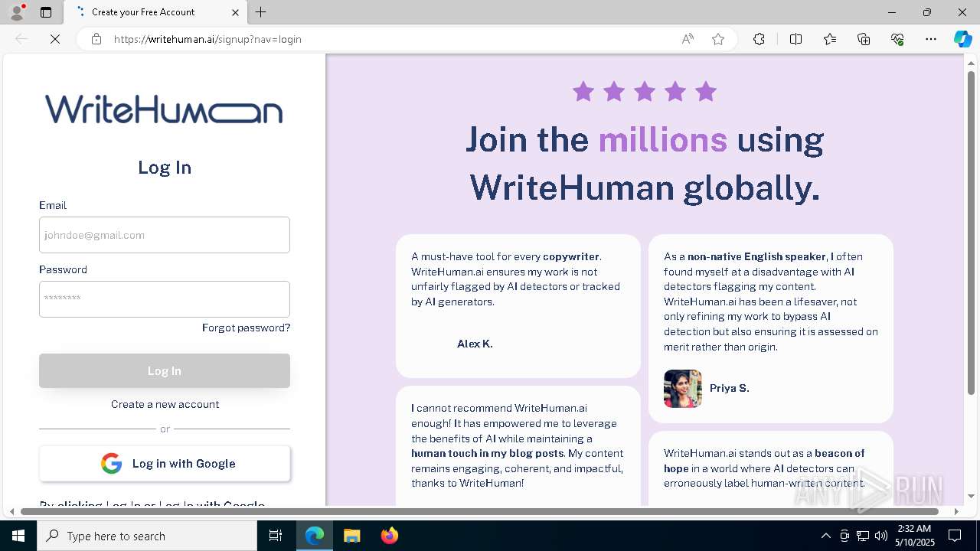
Task: Click the first purple rating star
Action: pyautogui.click(x=583, y=92)
